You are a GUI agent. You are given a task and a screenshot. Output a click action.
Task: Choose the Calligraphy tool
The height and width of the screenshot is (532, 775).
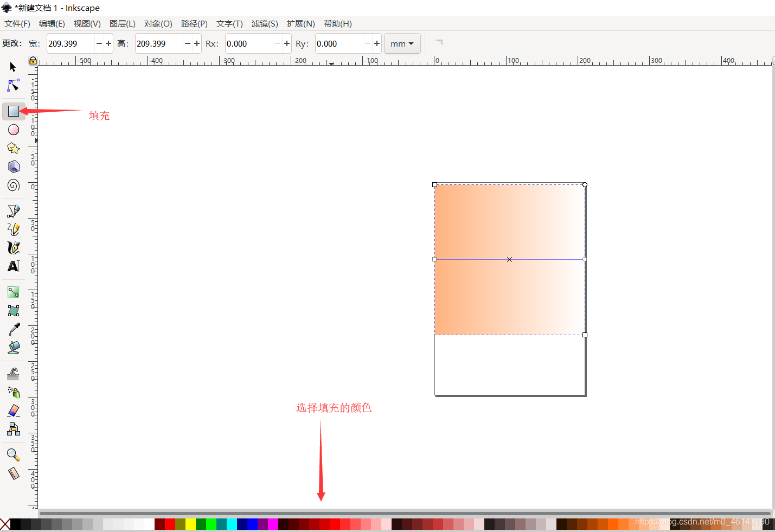tap(14, 247)
